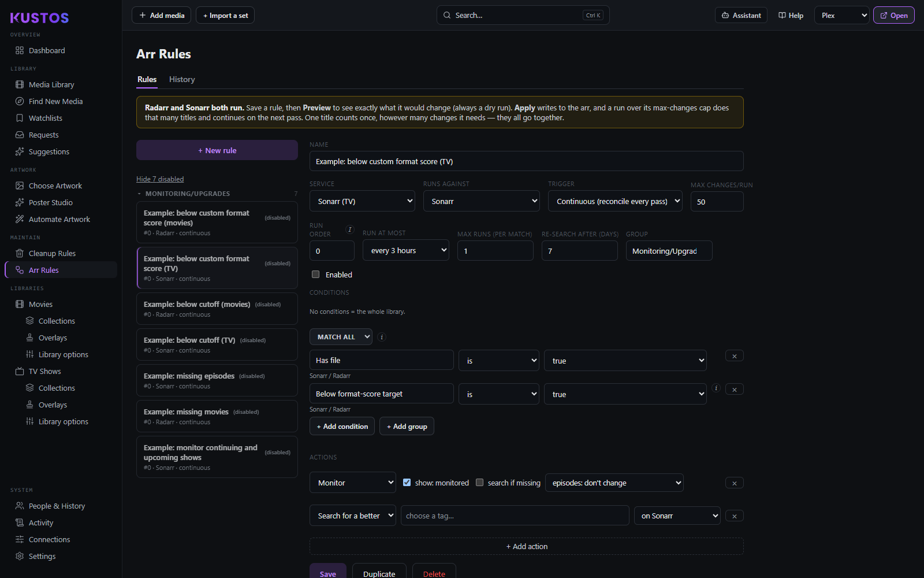Click the Cleanup Rules trash icon

(20, 253)
